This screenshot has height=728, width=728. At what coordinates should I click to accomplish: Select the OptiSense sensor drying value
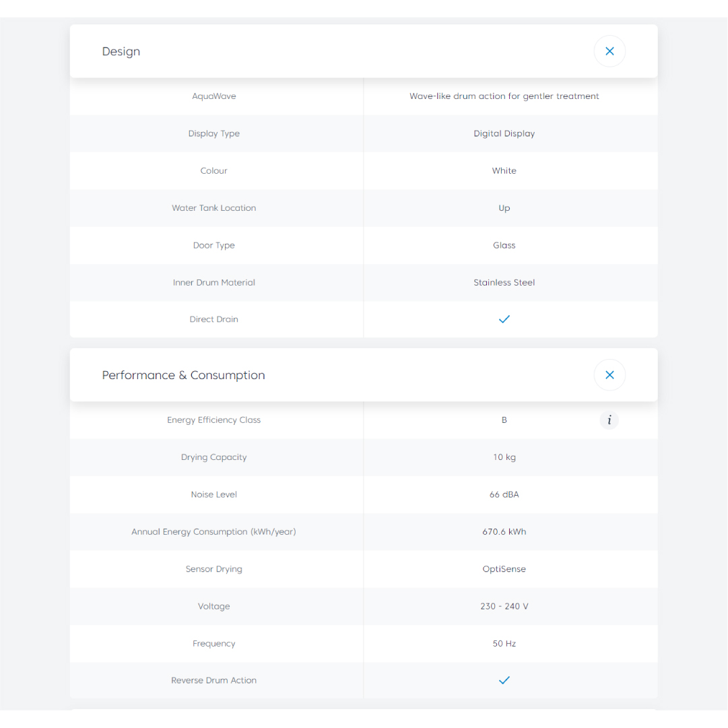coord(504,569)
